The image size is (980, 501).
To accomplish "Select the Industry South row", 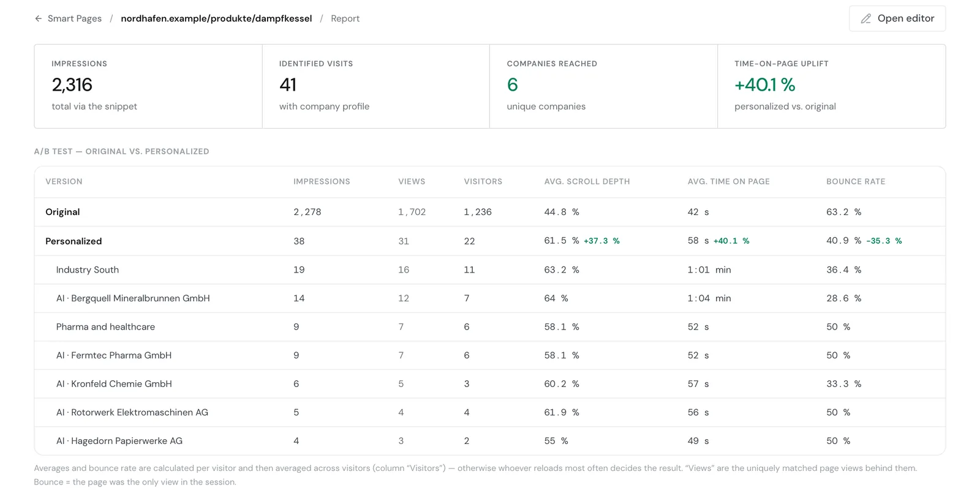I will [x=489, y=269].
